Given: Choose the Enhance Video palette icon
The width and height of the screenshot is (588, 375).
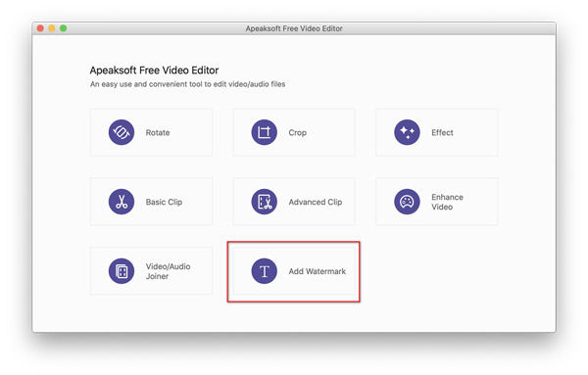Looking at the screenshot, I should pyautogui.click(x=407, y=202).
